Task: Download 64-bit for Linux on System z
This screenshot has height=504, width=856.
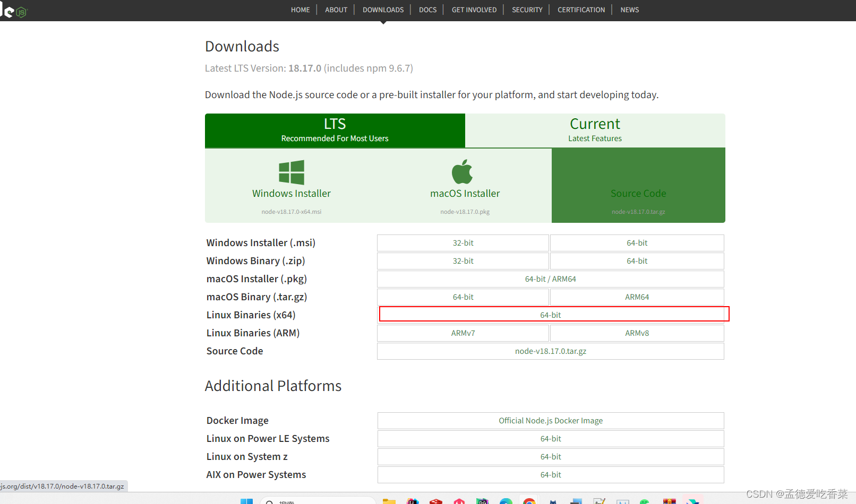Action: (x=551, y=457)
